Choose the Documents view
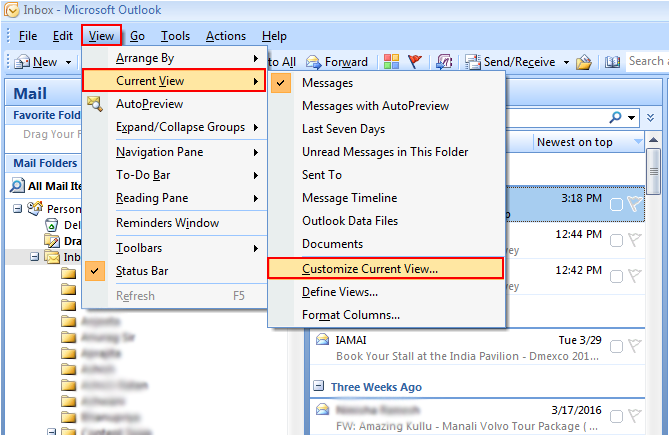Viewport: 669px width, 435px height. tap(386, 244)
